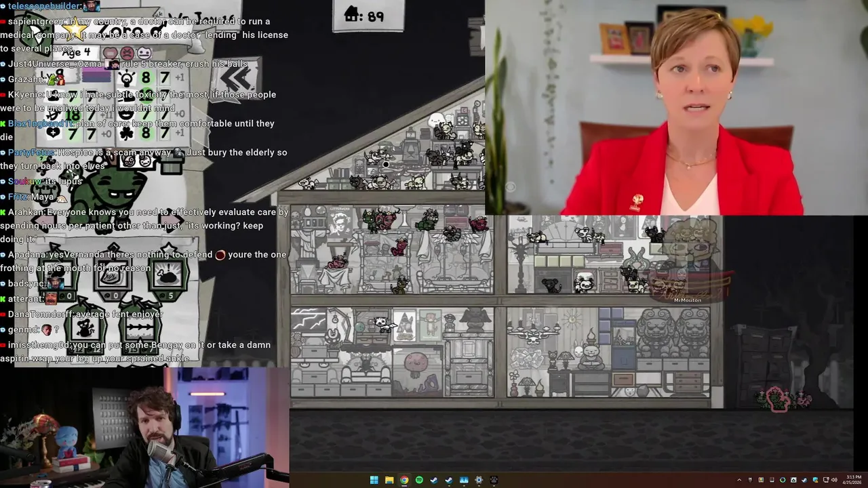The height and width of the screenshot is (488, 868).
Task: Click chat username sapientgreen
Action: tap(35, 22)
